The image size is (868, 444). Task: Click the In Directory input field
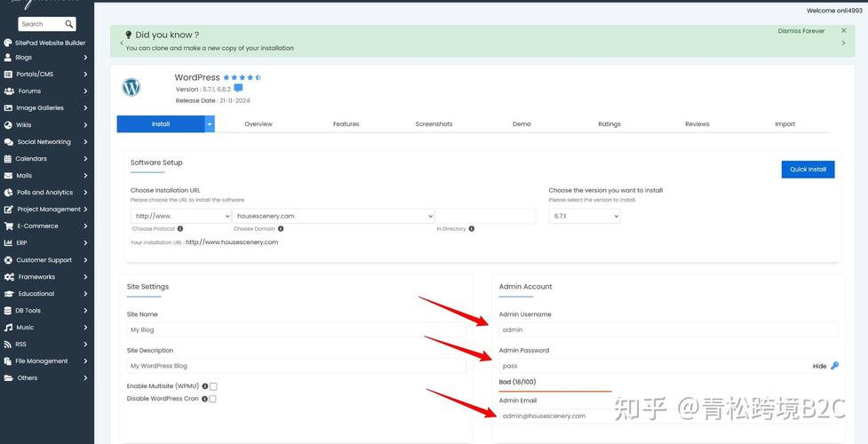click(x=485, y=216)
